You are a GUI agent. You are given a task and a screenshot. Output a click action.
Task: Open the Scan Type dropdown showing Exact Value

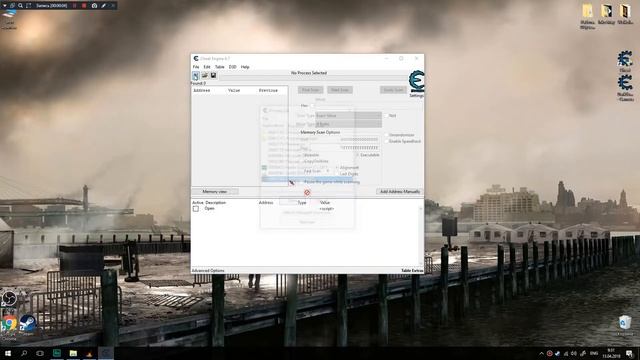349,116
